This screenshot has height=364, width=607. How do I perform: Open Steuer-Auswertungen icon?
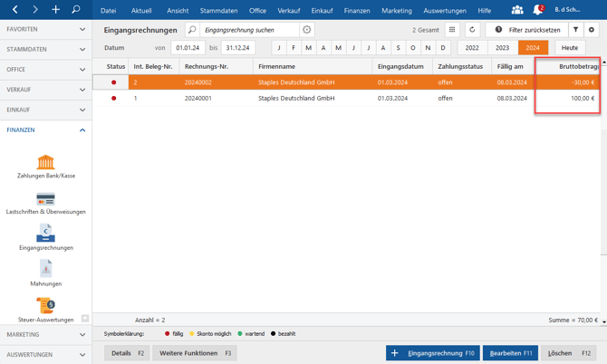[45, 308]
